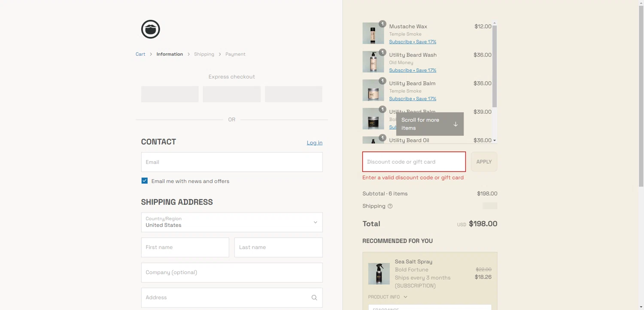Screen dimensions: 644x310
Task: Click the first express checkout button
Action: [x=170, y=94]
